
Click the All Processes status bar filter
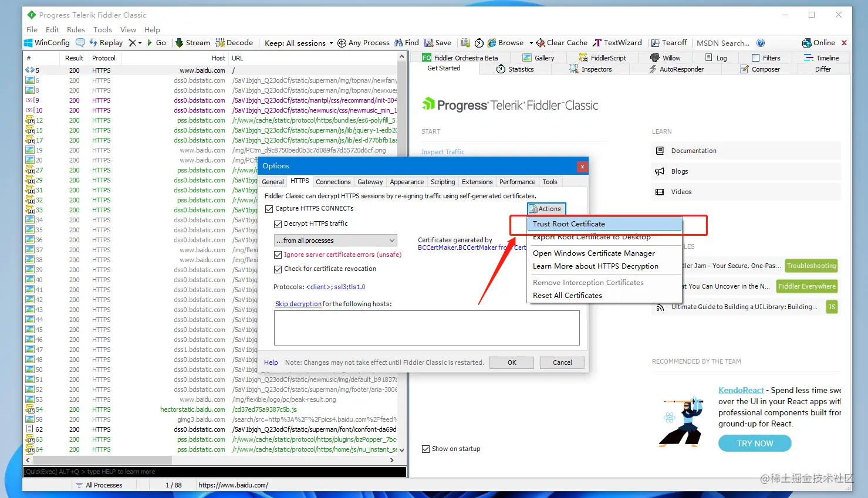click(99, 485)
